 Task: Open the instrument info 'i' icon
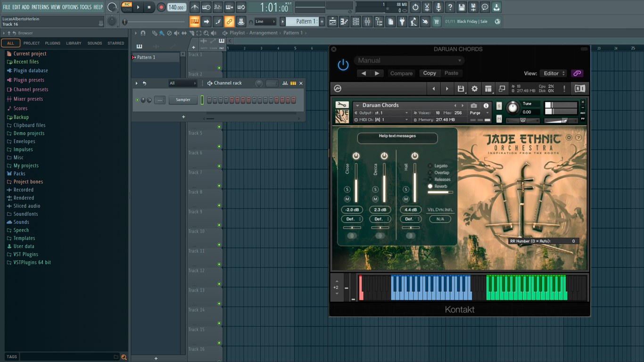pyautogui.click(x=486, y=106)
